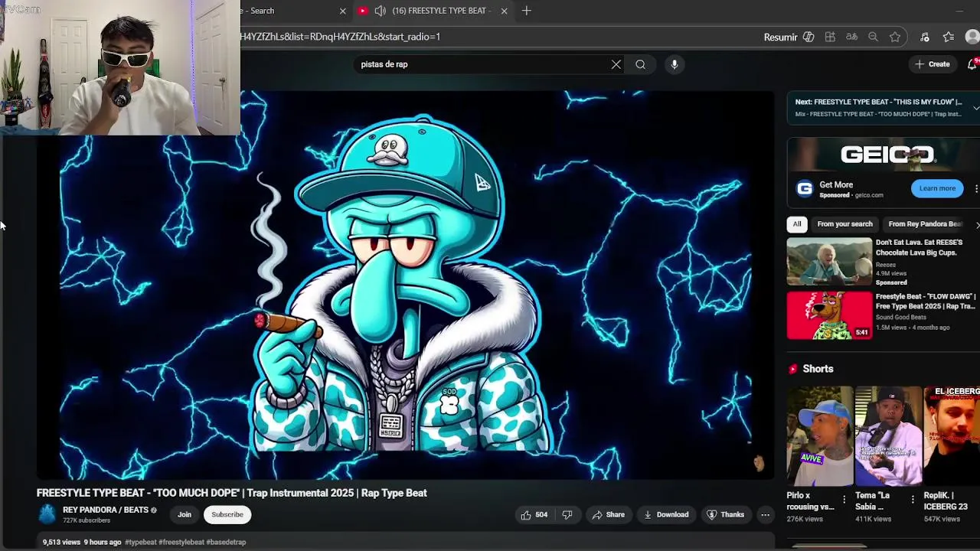Click Join channel membership button
Screen dimensions: 980x551
click(x=185, y=515)
